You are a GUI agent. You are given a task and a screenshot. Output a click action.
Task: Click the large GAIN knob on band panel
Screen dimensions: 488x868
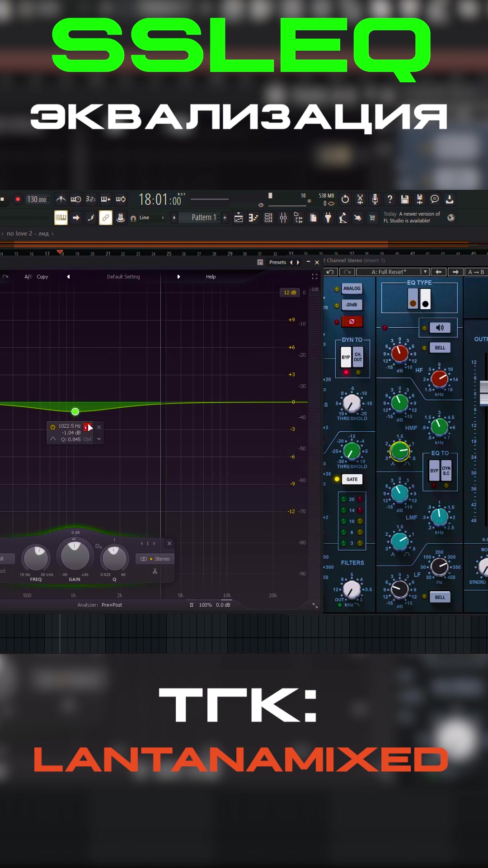point(75,555)
